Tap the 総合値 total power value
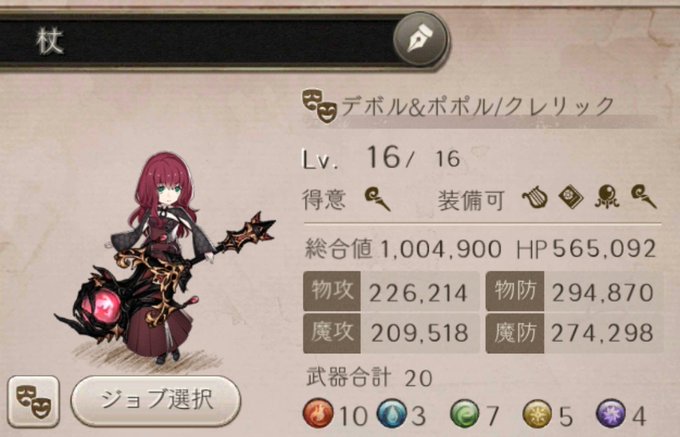This screenshot has height=437, width=680. click(x=441, y=250)
